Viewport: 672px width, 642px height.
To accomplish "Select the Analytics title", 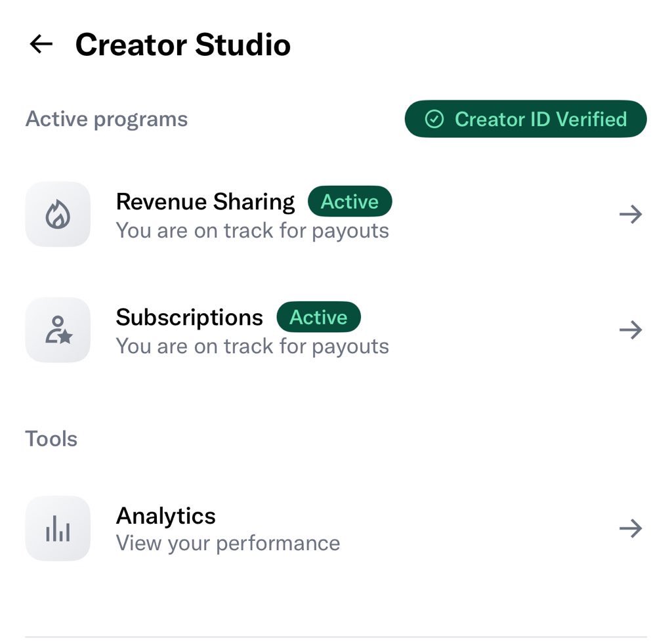I will (166, 516).
